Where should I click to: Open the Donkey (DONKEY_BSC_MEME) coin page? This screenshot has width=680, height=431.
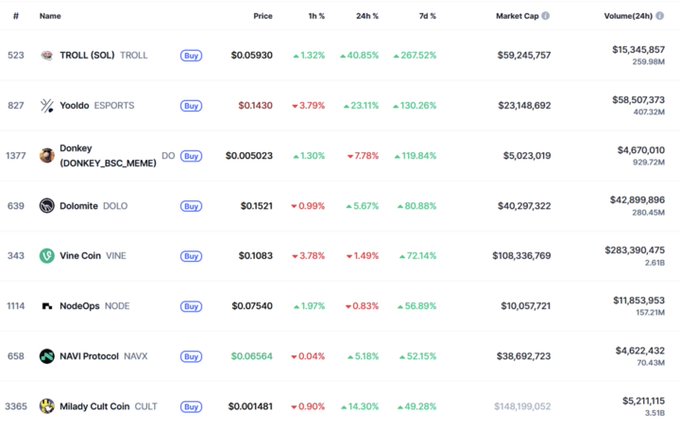click(108, 156)
